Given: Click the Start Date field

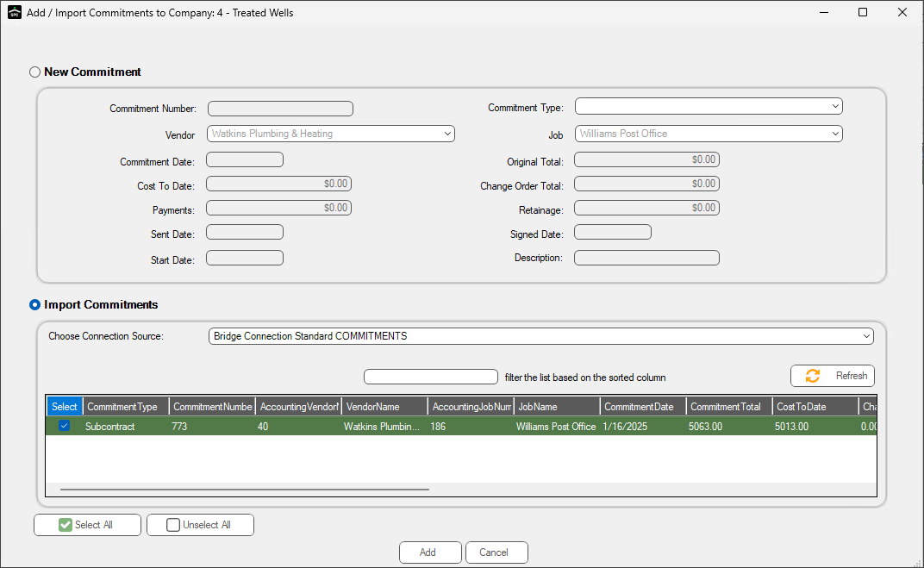Looking at the screenshot, I should (245, 258).
